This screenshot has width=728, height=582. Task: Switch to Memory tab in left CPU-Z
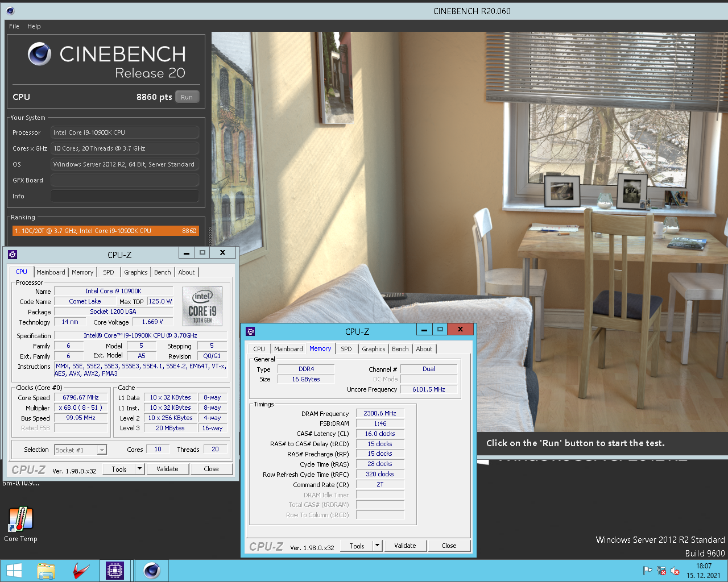point(82,272)
